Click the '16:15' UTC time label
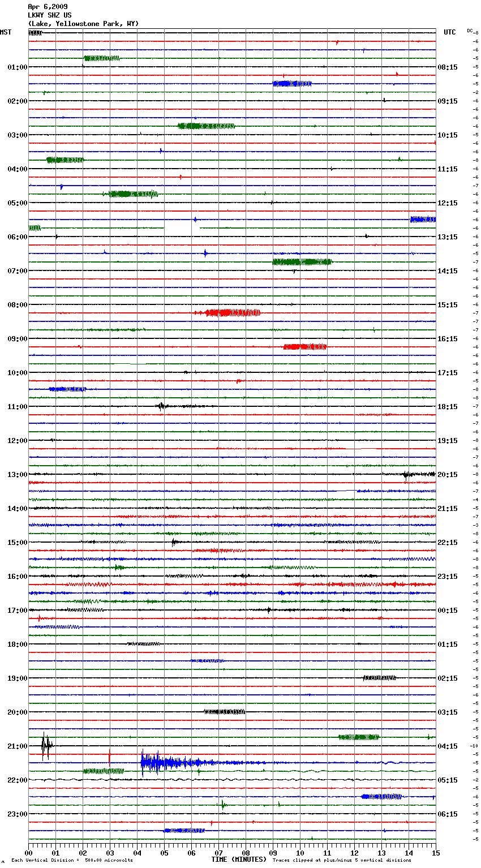The width and height of the screenshot is (481, 868). (448, 339)
